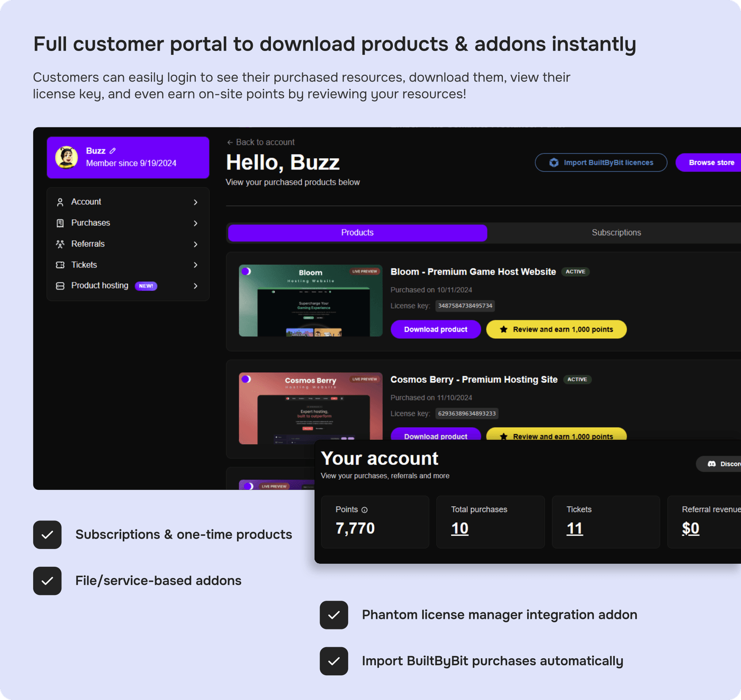Expand the Account menu chevron
Viewport: 741px width, 700px height.
pyautogui.click(x=195, y=202)
